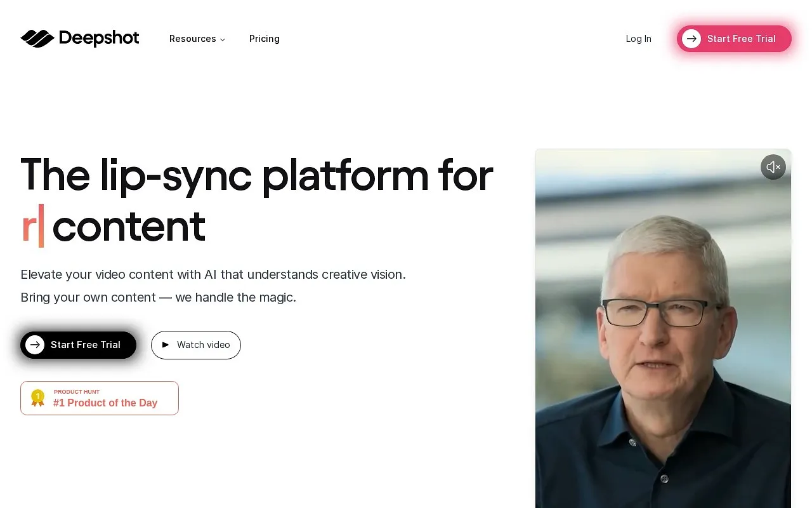Select the video preview of the speaker
812x508 pixels.
click(x=663, y=328)
